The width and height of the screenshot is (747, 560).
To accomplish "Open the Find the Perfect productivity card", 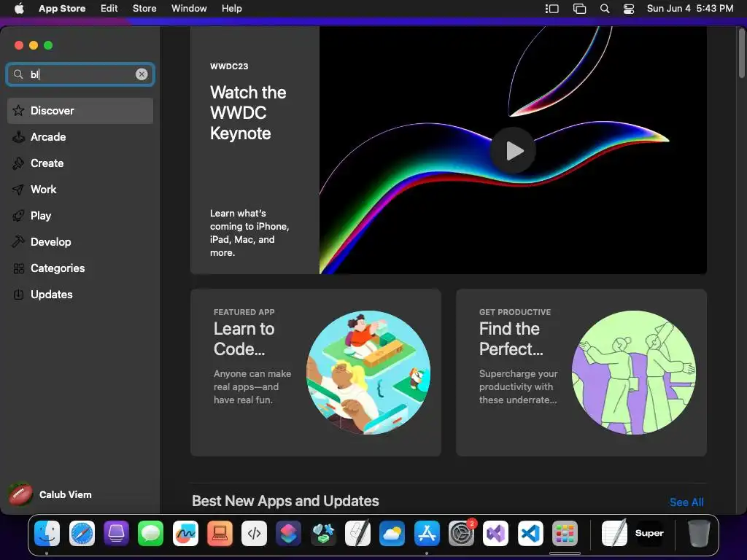I will [581, 373].
